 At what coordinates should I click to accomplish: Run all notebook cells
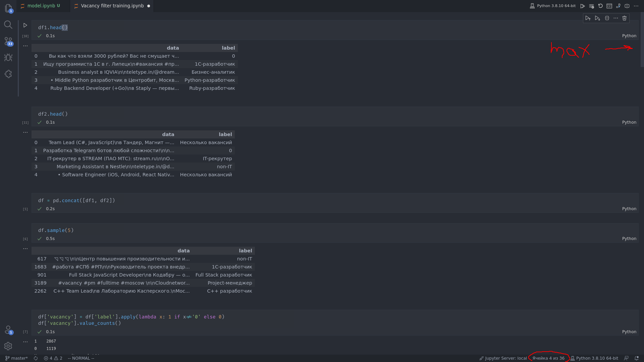point(583,6)
